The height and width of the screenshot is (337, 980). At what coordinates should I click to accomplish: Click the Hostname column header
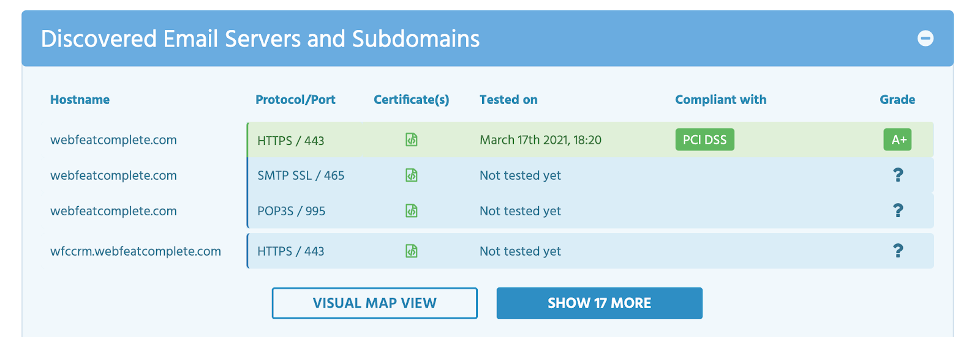point(80,100)
